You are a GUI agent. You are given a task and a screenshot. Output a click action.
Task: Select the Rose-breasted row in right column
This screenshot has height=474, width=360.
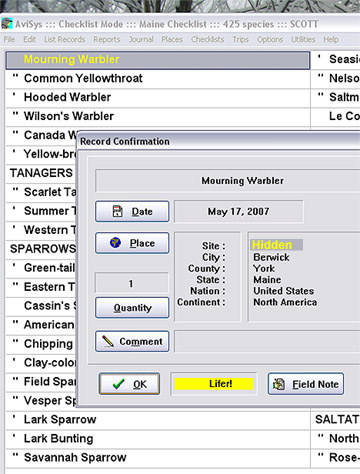pos(336,458)
